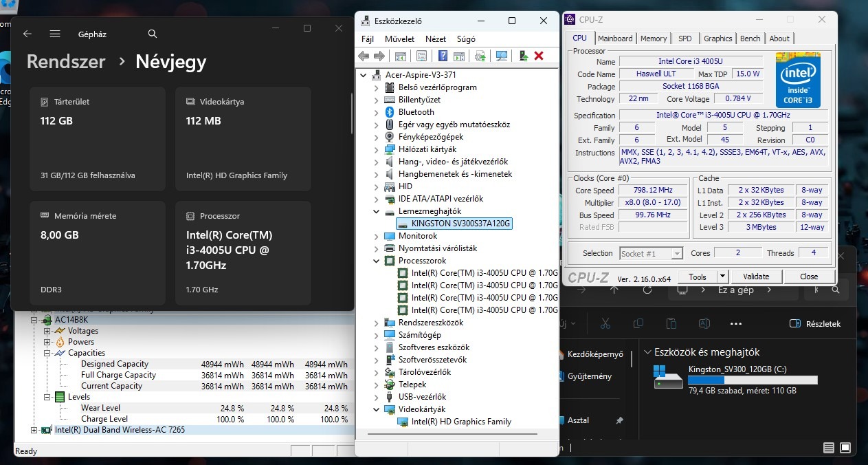Select the KINGSTON SV300S37A120G disk entry
This screenshot has height=465, width=868.
[x=454, y=224]
